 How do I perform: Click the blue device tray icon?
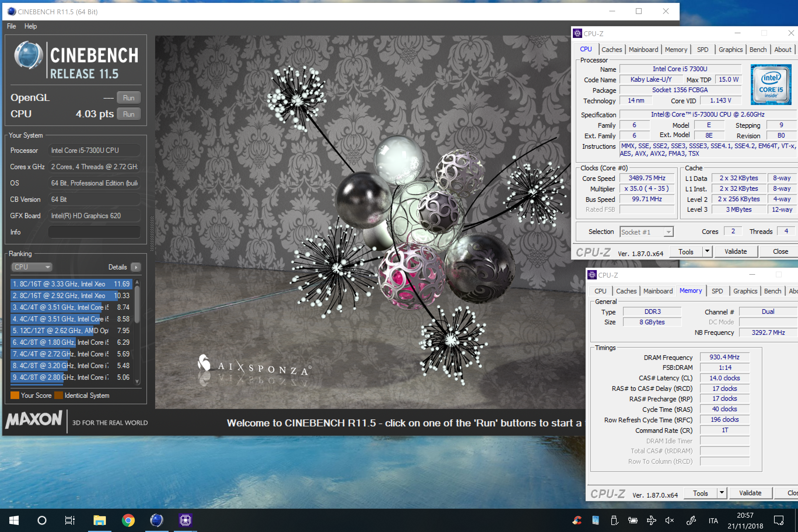pyautogui.click(x=596, y=520)
